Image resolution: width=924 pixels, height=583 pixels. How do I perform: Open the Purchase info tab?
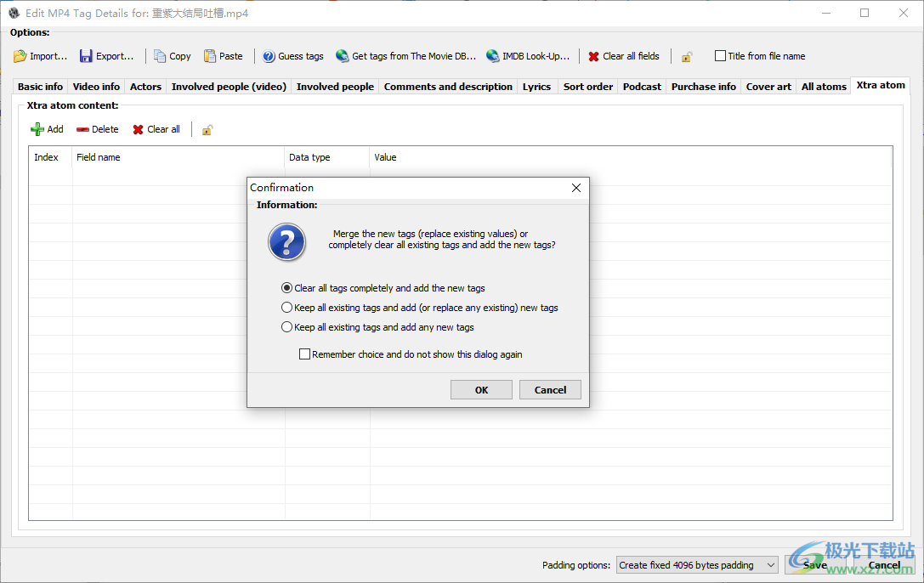(x=704, y=87)
